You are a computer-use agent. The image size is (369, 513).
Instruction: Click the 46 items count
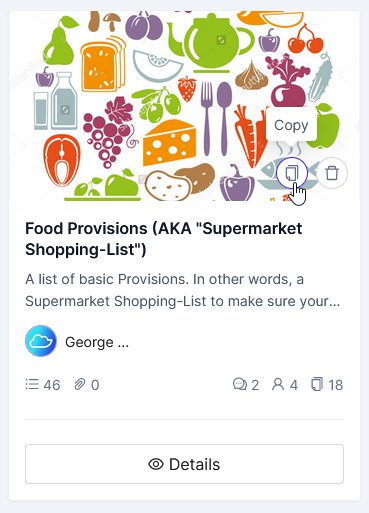click(52, 385)
